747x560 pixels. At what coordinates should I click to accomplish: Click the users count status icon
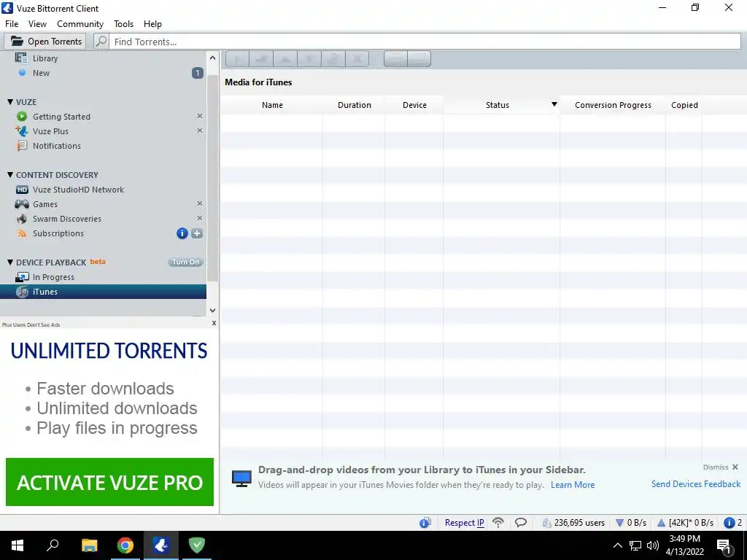click(x=547, y=523)
